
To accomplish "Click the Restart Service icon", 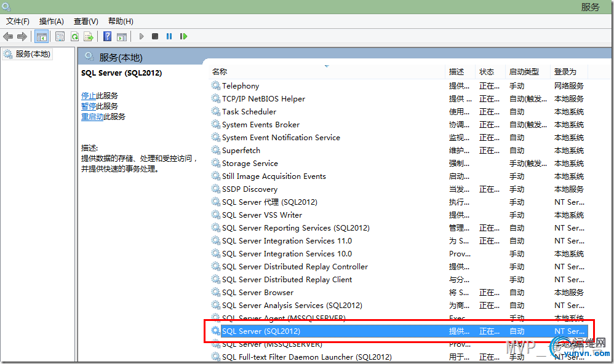I will 183,36.
